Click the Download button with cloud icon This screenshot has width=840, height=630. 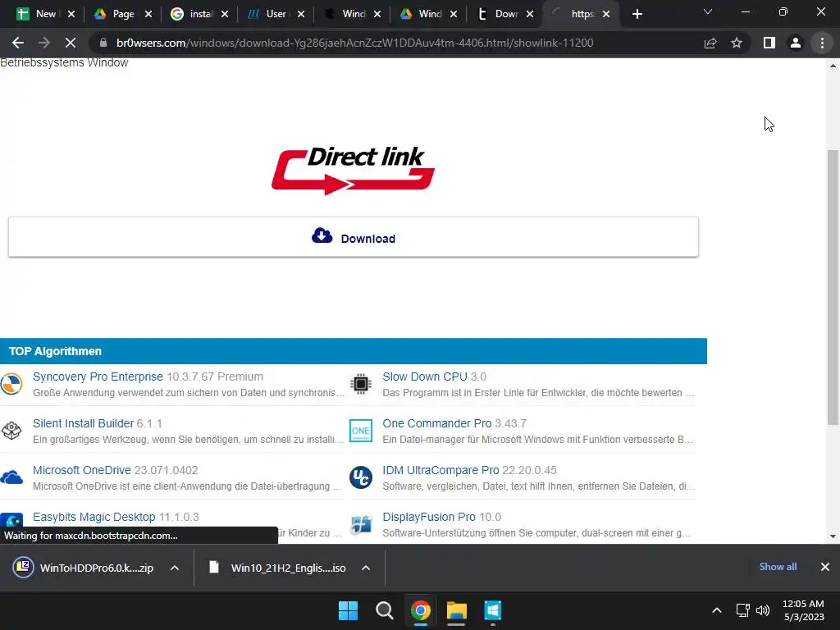point(353,237)
